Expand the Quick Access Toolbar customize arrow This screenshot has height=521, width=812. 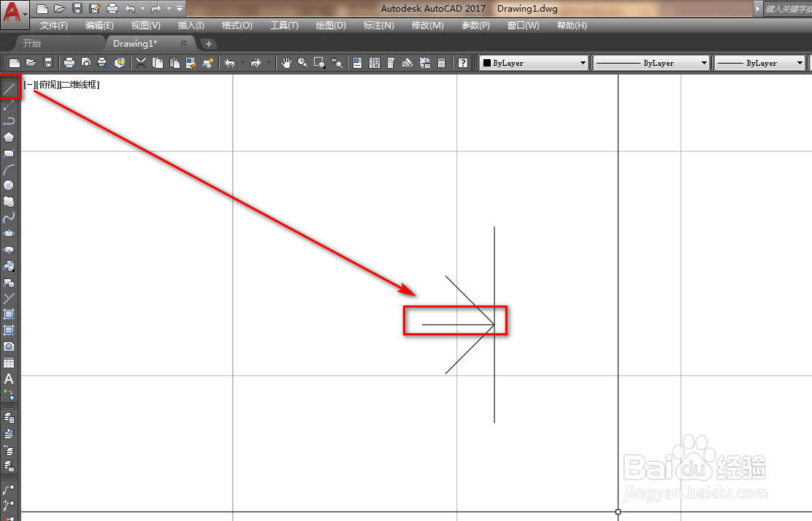coord(180,8)
